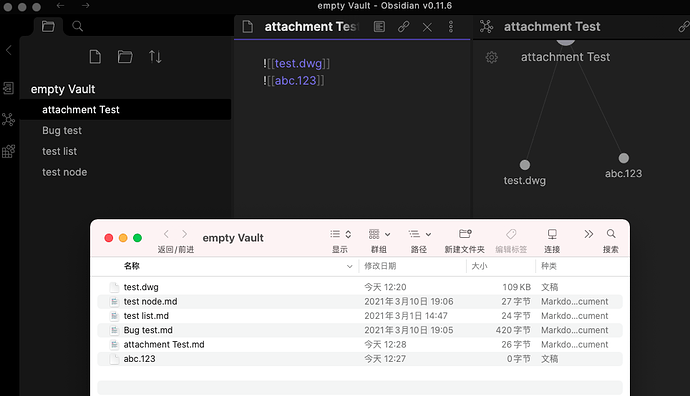The width and height of the screenshot is (690, 396).
Task: Open Finder search (搜索)
Action: coord(611,234)
